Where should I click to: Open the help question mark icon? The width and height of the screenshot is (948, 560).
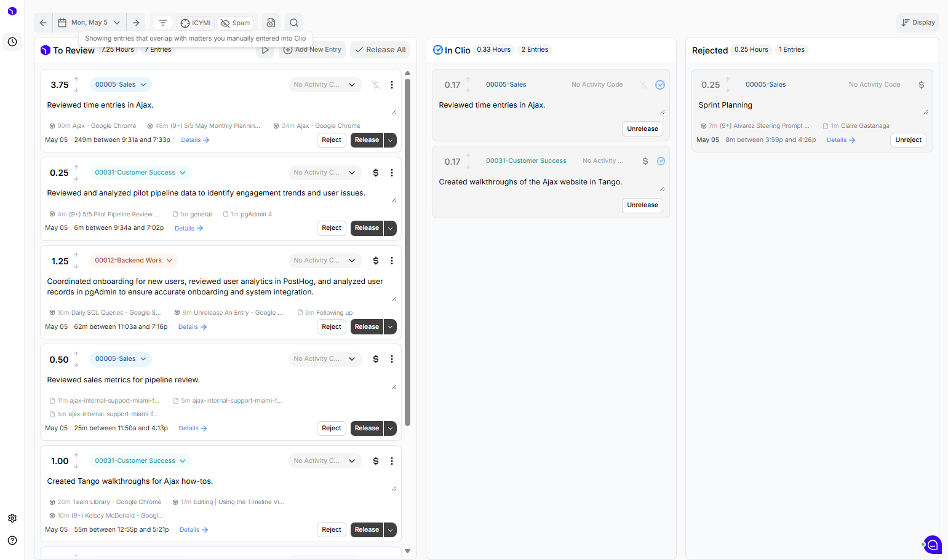pos(12,540)
